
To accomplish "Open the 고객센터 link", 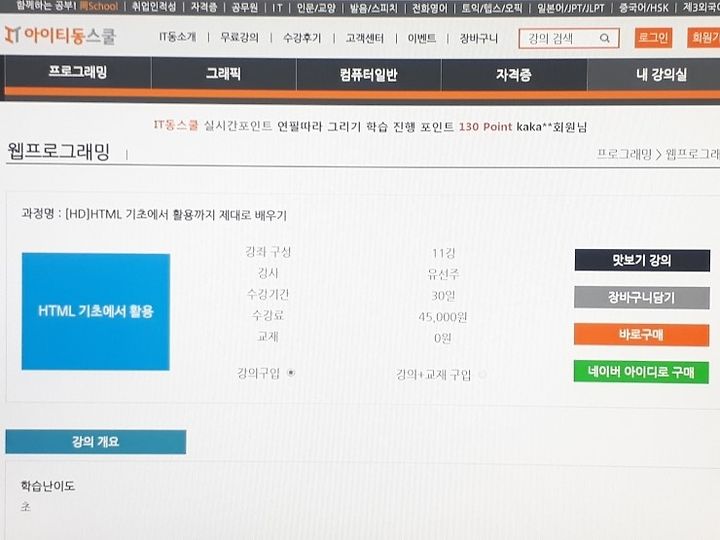I will [x=365, y=38].
